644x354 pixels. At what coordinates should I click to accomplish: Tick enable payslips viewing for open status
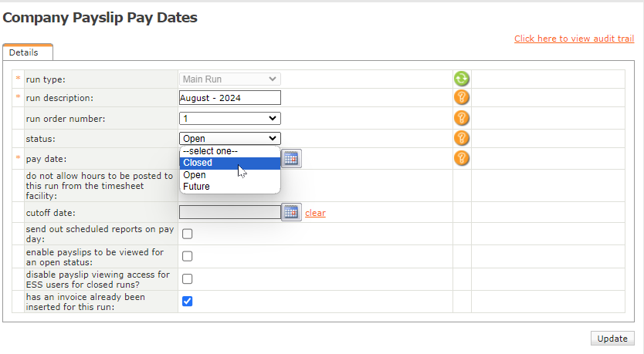point(187,257)
